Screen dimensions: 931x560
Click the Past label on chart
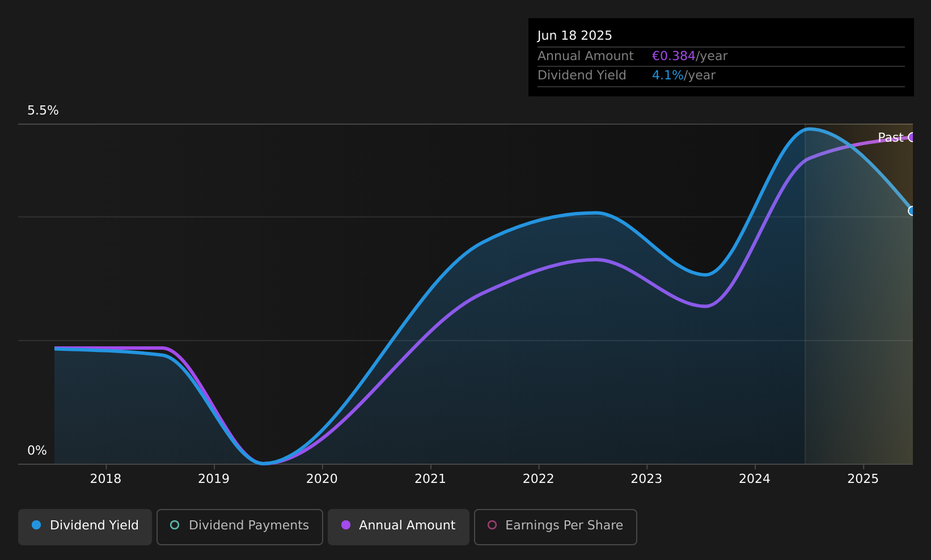pyautogui.click(x=891, y=138)
